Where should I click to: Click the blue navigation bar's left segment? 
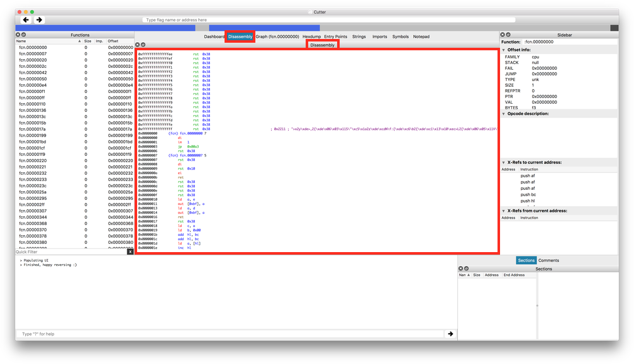(105, 28)
